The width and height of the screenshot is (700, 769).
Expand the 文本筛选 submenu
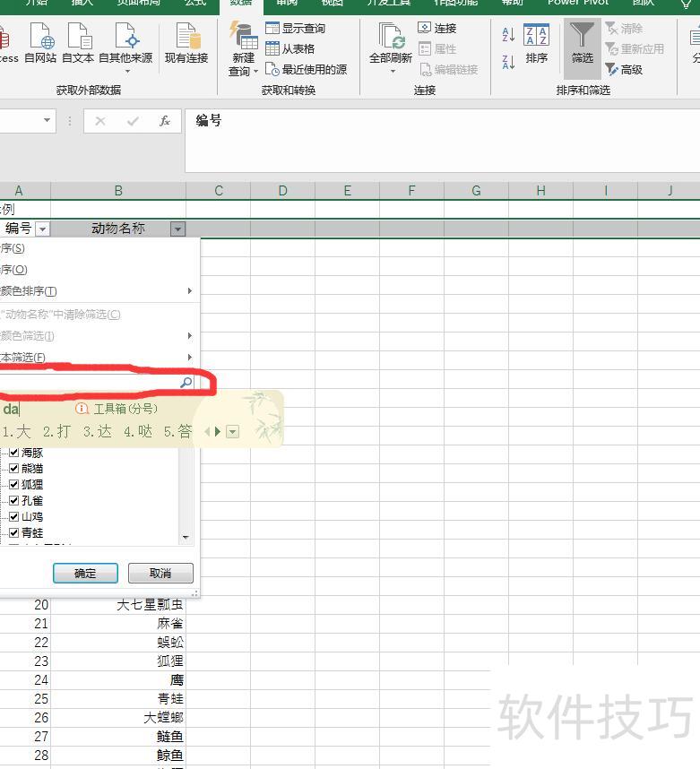point(189,358)
